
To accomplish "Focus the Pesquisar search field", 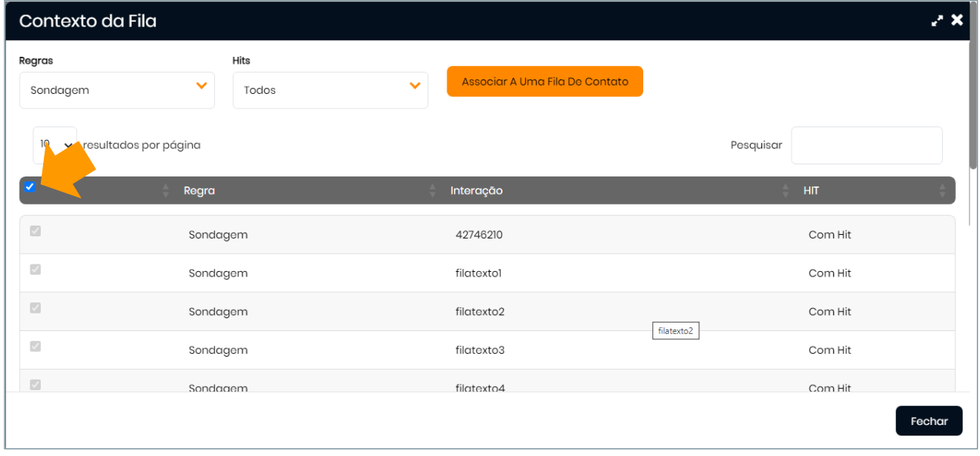I will [x=866, y=145].
